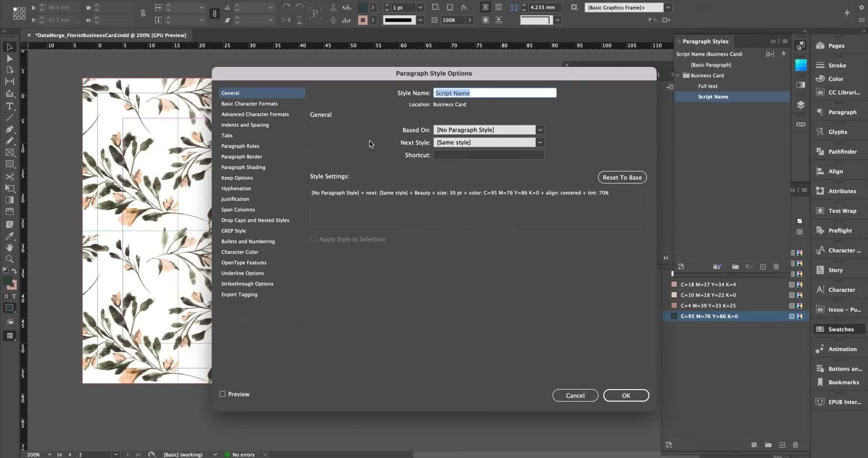Open the Glyphs panel
The height and width of the screenshot is (458, 868).
(x=836, y=132)
